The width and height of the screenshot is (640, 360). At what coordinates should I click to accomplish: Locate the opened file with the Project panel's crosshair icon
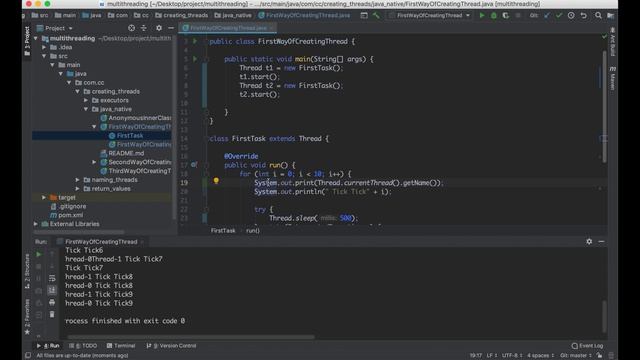pos(131,28)
